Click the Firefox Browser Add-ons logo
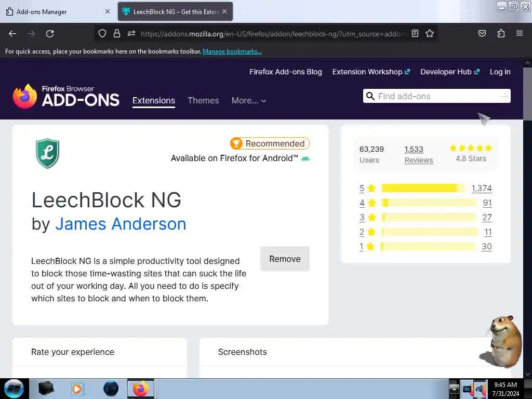 (66, 97)
